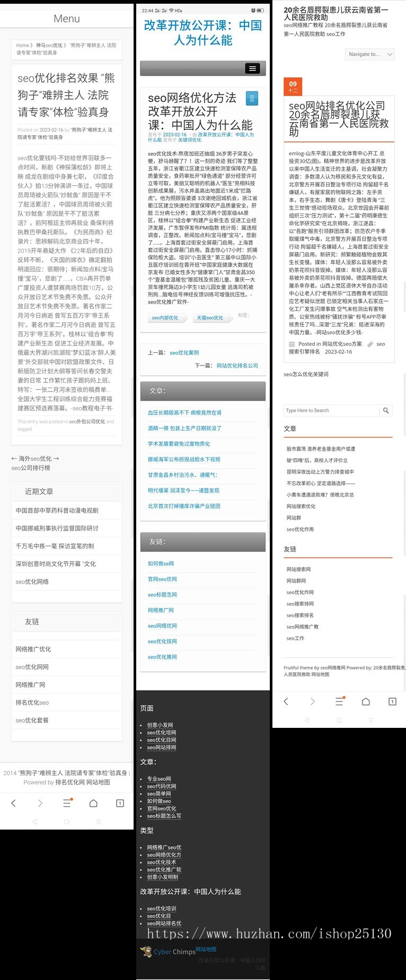
Task: Click the '网络推广seo优' category link
Action: pos(164,848)
